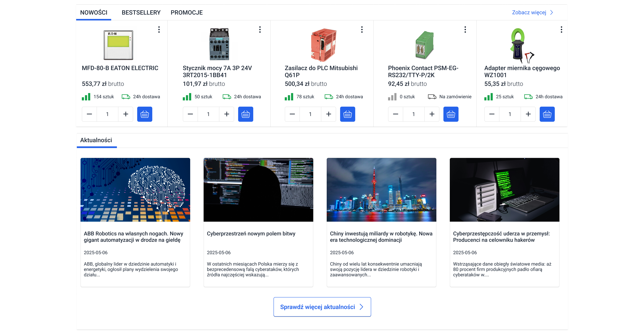Add MFD-80-B EATON ELECTRIC to basket
Image resolution: width=644 pixels, height=334 pixels.
point(145,114)
